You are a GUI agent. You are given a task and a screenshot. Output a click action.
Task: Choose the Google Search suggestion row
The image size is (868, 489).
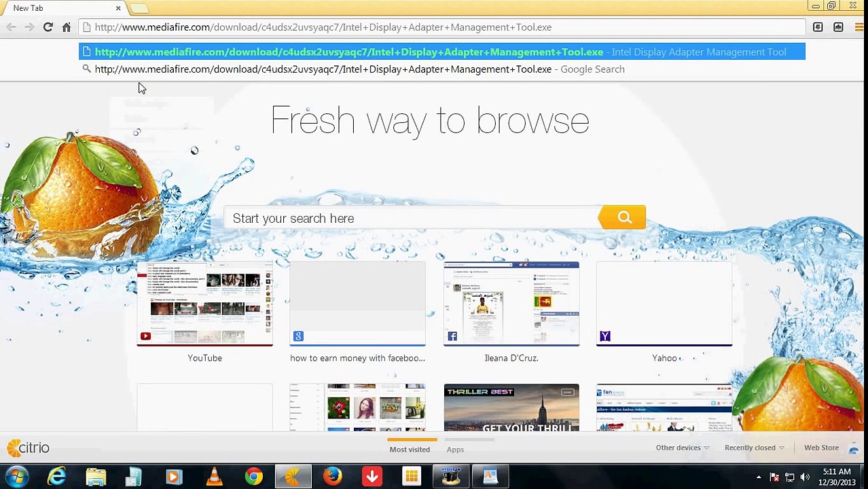[441, 69]
